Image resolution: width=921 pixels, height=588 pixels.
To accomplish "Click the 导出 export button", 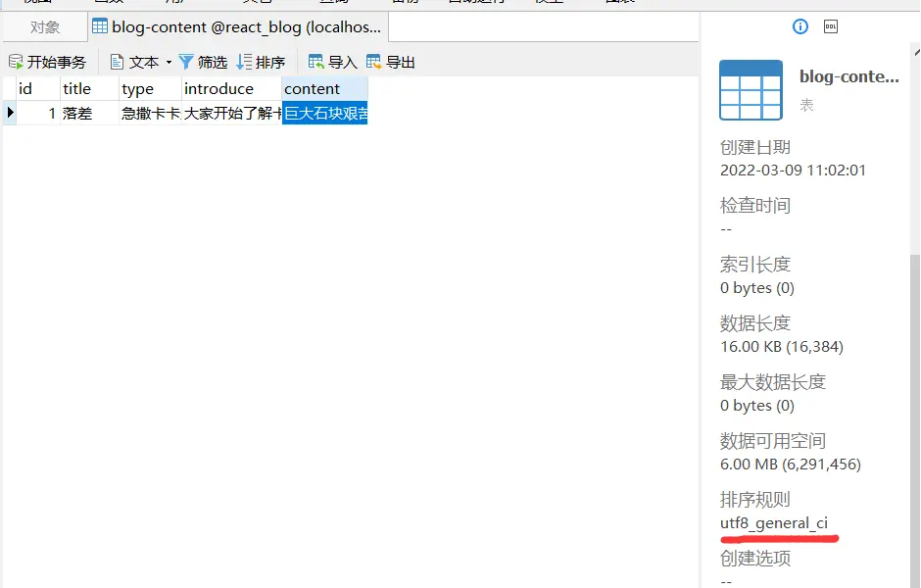I will click(x=391, y=62).
